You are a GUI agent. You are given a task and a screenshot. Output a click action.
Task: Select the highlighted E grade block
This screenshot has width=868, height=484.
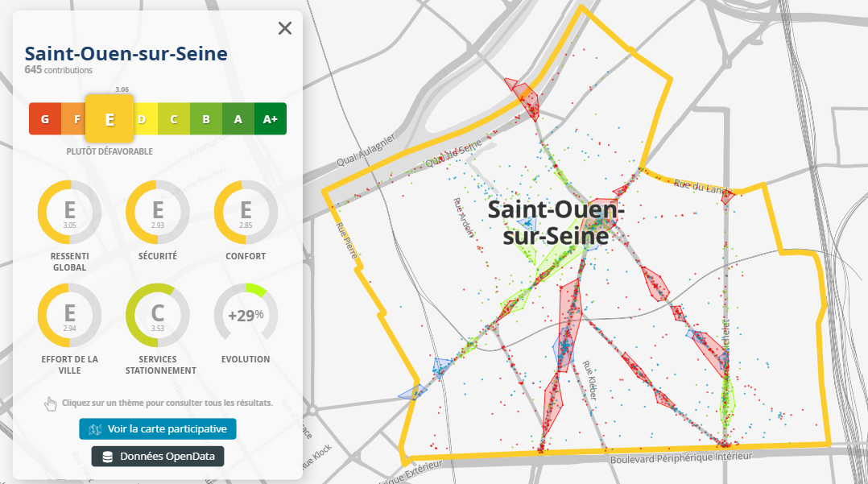pos(110,119)
